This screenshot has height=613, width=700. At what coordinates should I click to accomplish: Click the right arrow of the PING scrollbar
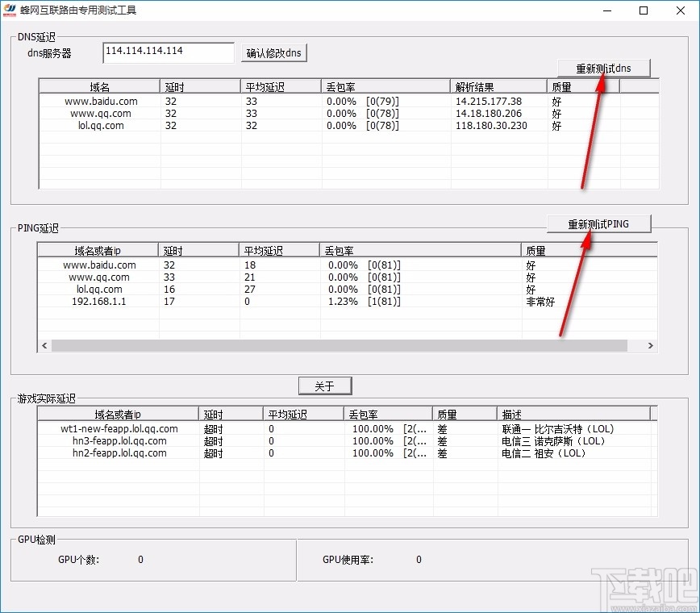coord(652,344)
